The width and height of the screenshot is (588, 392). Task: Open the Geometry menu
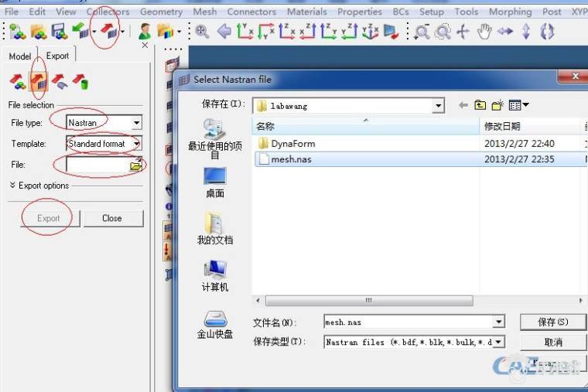(161, 12)
